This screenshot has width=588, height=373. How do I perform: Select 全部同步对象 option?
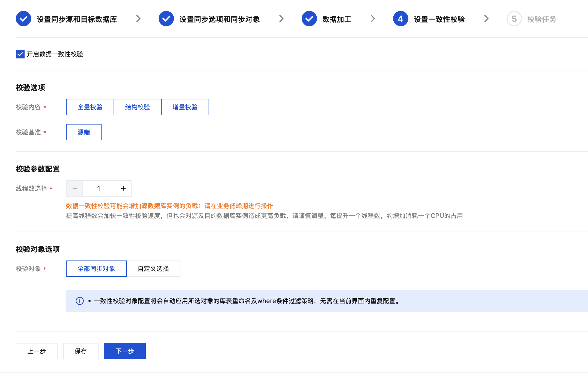point(96,269)
